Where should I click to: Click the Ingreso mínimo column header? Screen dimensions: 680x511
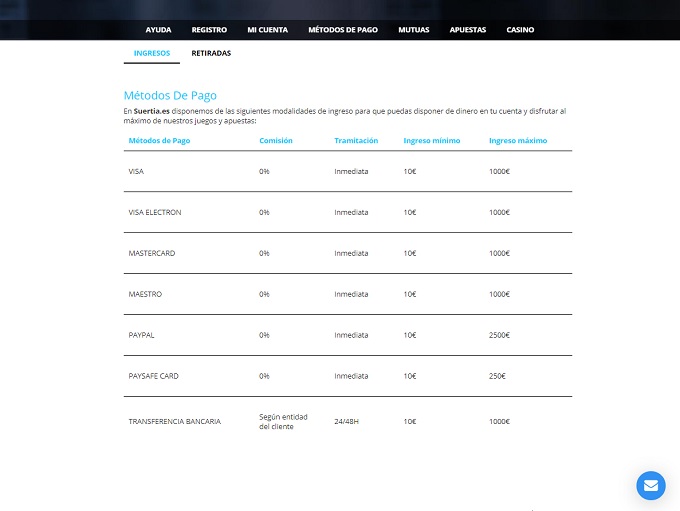click(432, 141)
